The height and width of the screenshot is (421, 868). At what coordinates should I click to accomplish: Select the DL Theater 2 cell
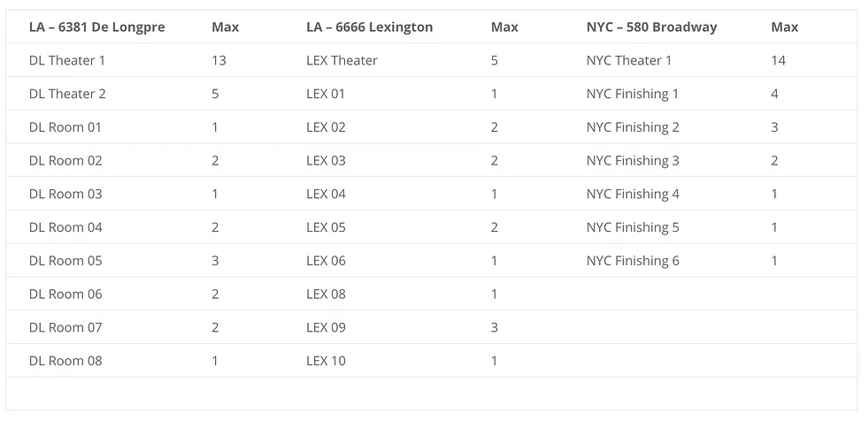pos(67,95)
